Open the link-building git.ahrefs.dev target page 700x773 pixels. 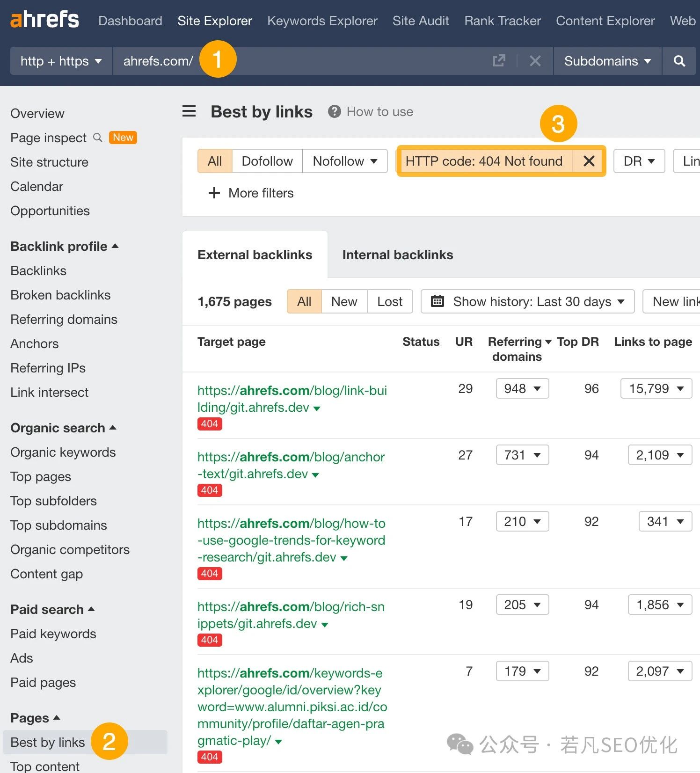[x=292, y=399]
